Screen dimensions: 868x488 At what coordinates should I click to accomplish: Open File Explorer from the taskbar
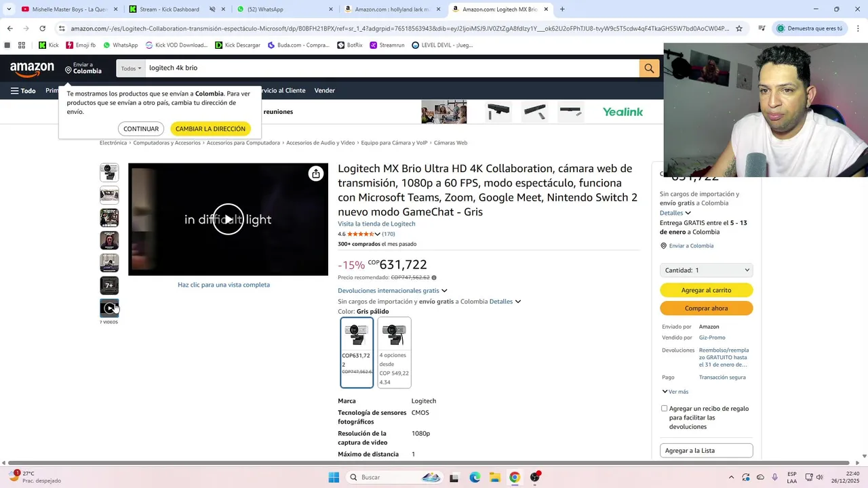click(x=494, y=477)
